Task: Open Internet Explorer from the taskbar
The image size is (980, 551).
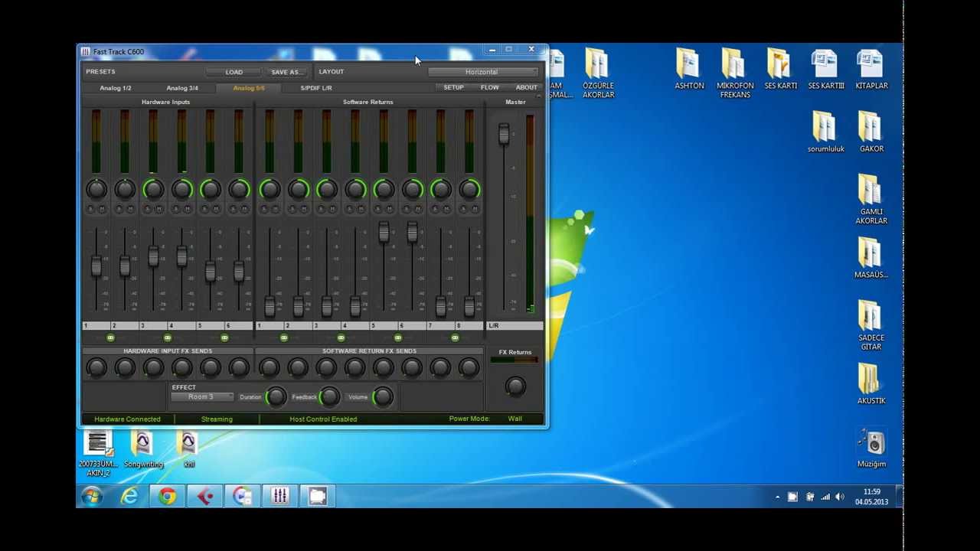Action: [129, 496]
